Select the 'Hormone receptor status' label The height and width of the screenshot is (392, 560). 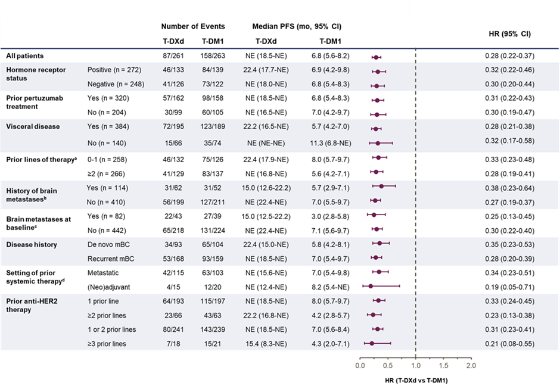tap(36, 74)
